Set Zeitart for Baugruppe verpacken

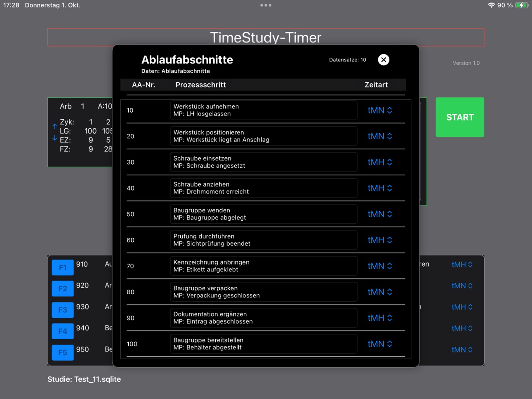coord(380,292)
